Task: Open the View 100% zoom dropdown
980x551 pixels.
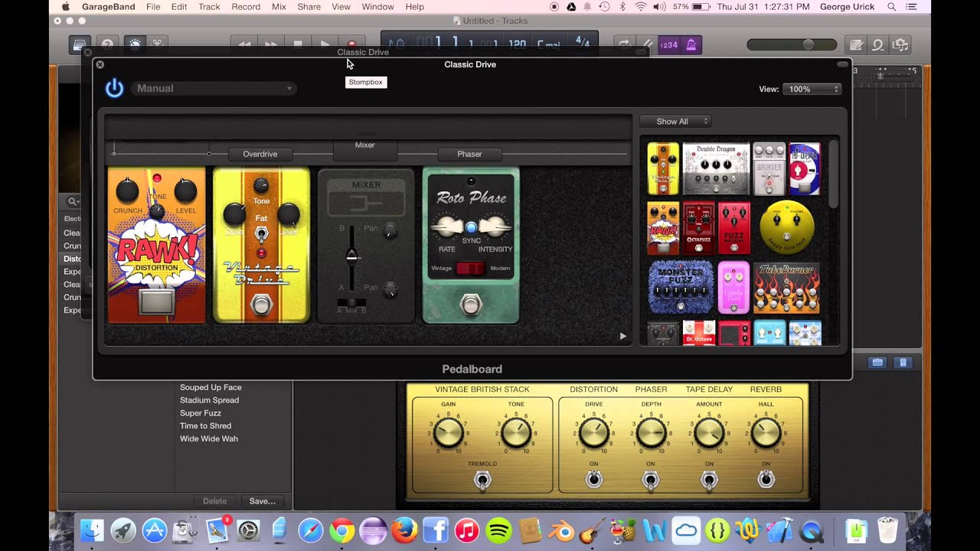Action: 812,90
